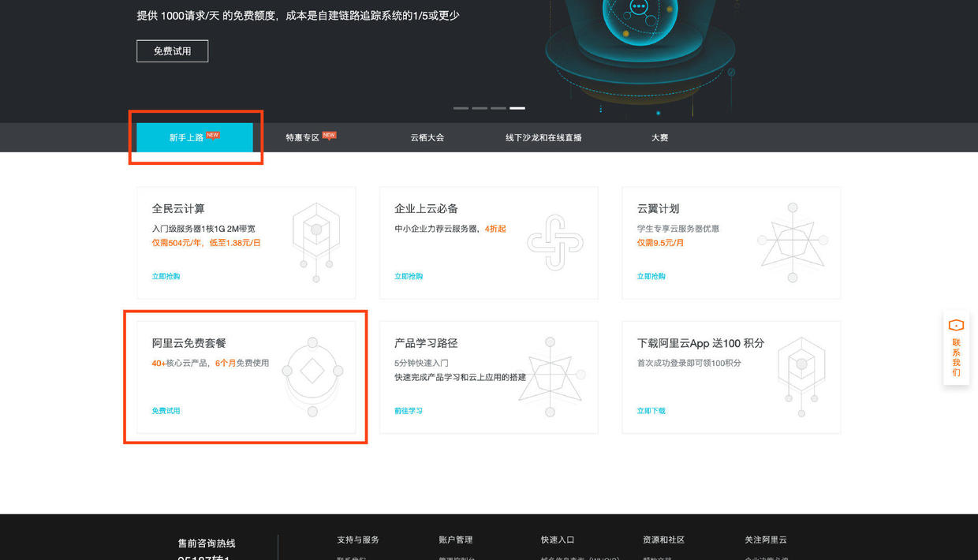Click the 联系我们 vertical text
This screenshot has width=978, height=560.
coord(956,357)
